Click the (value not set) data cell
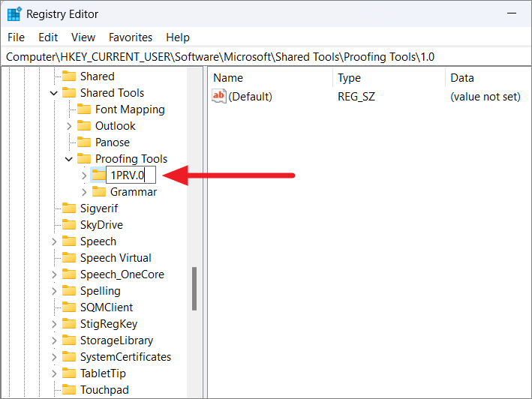This screenshot has width=532, height=399. 485,97
